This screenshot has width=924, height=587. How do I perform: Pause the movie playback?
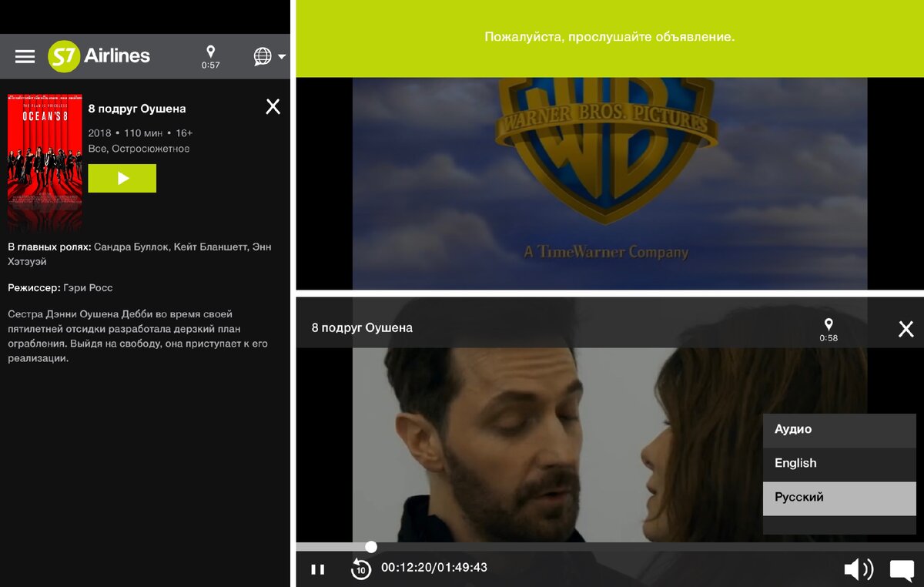coord(317,569)
